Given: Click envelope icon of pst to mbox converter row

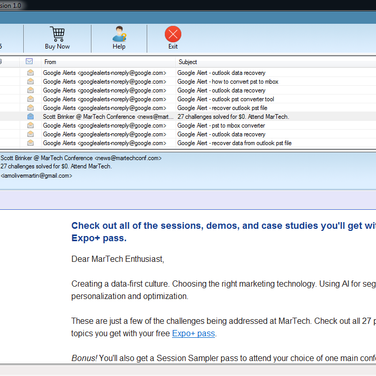Looking at the screenshot, I should click(x=30, y=125).
